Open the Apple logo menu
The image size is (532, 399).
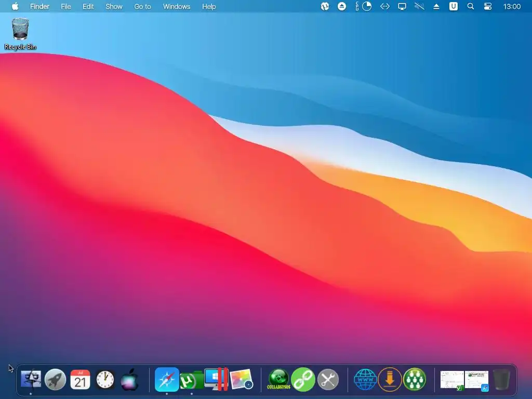point(15,6)
